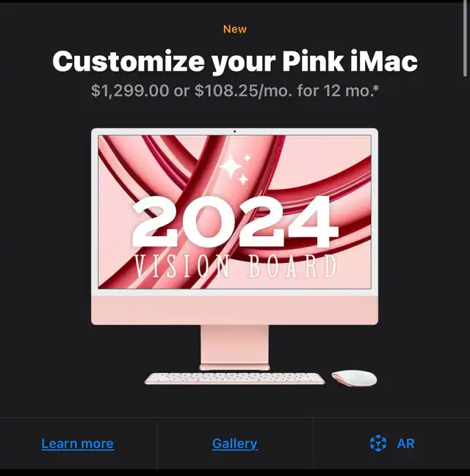Click the pink Magic Mouse image
The width and height of the screenshot is (470, 476).
coord(354,378)
